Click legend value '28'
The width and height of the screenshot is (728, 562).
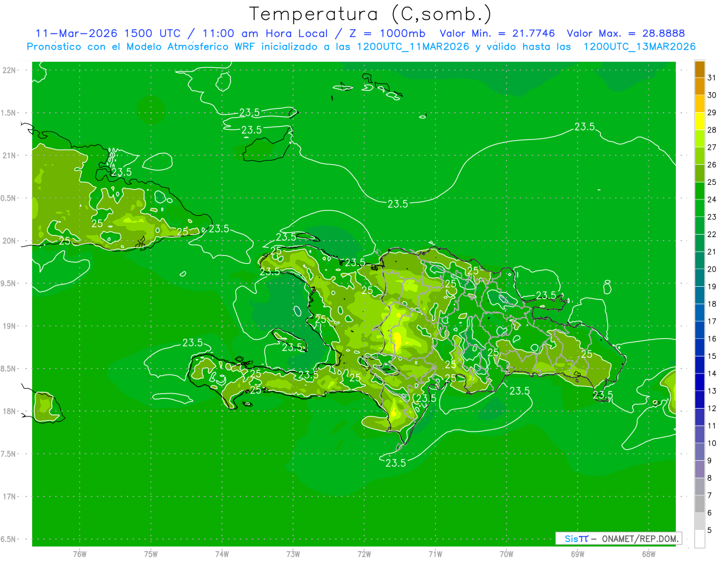[712, 130]
